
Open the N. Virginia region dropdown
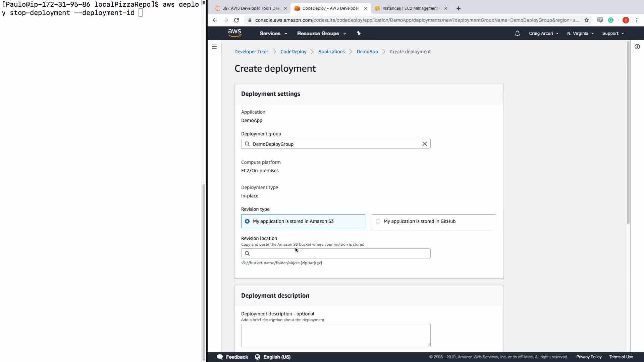580,34
